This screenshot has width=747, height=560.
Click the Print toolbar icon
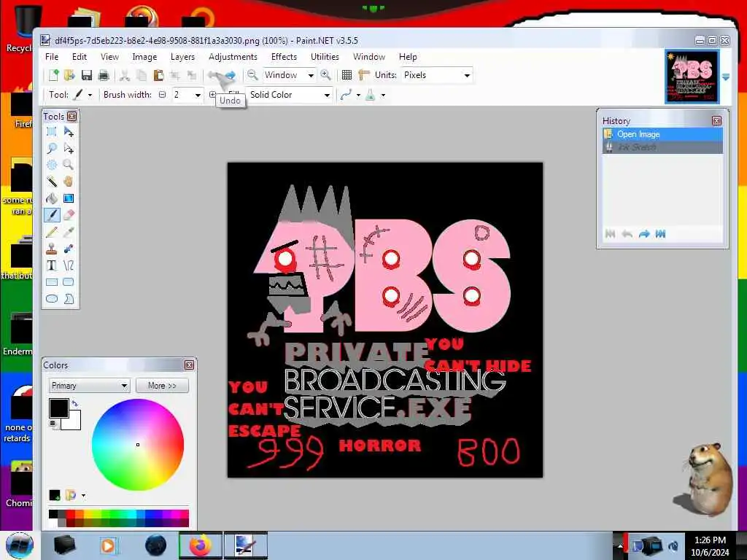click(104, 75)
